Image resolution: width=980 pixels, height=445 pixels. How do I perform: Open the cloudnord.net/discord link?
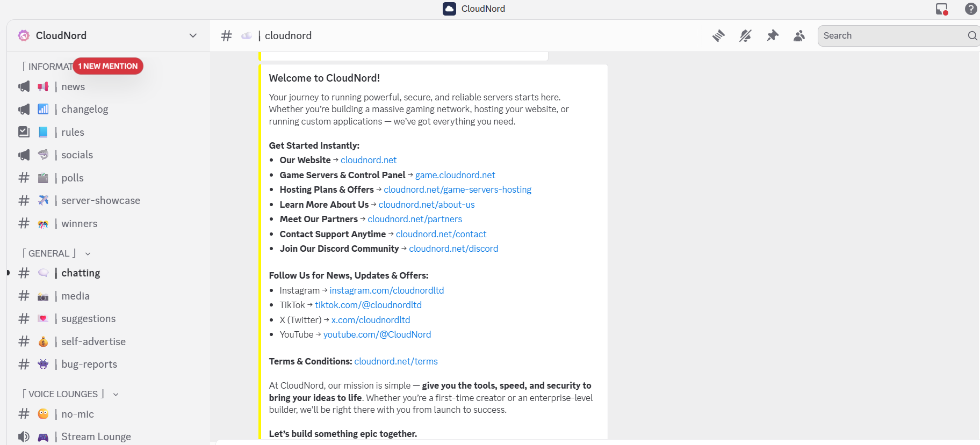click(x=453, y=249)
